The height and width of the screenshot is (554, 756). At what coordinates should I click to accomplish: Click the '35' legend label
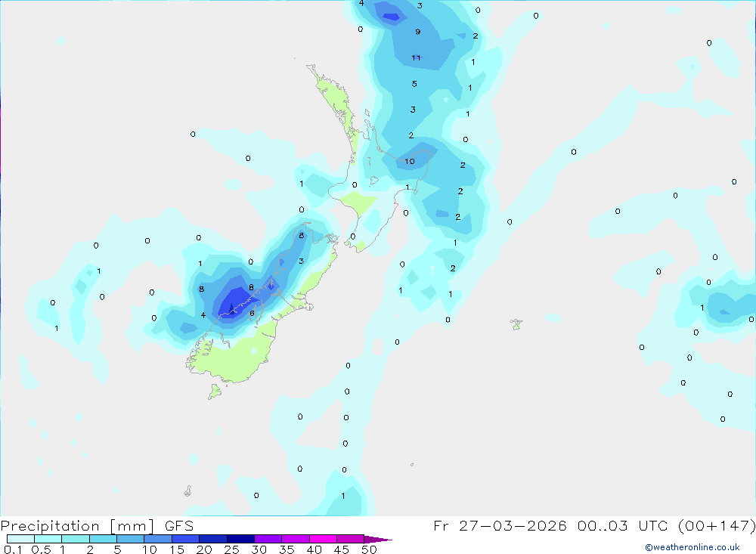tap(287, 549)
